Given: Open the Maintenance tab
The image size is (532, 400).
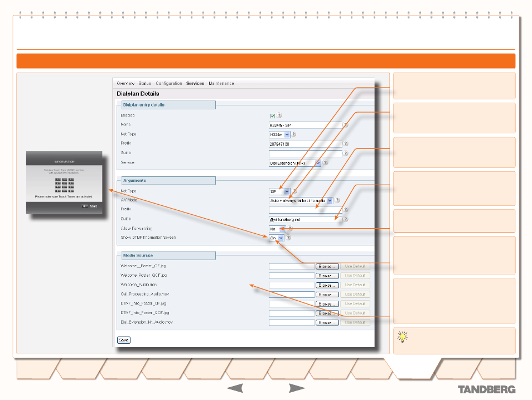Looking at the screenshot, I should coord(221,84).
